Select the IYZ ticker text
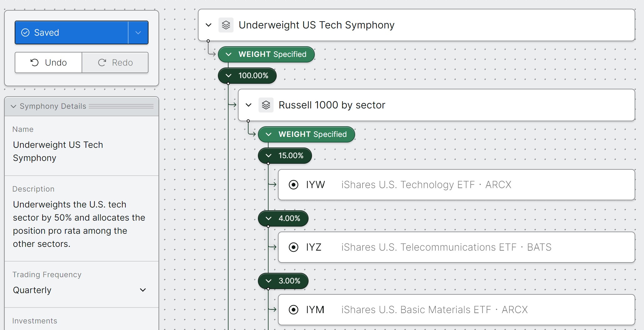The width and height of the screenshot is (644, 330). click(x=314, y=247)
